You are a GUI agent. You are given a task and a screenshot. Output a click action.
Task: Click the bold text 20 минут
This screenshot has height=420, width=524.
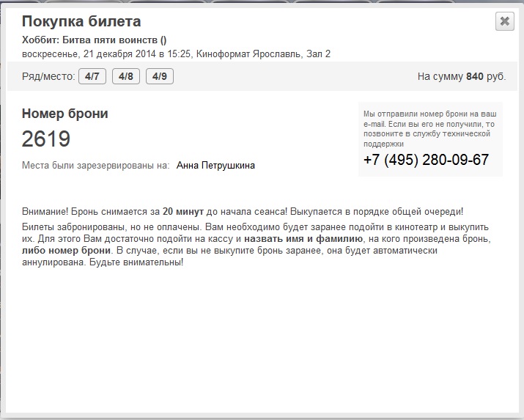click(x=183, y=212)
